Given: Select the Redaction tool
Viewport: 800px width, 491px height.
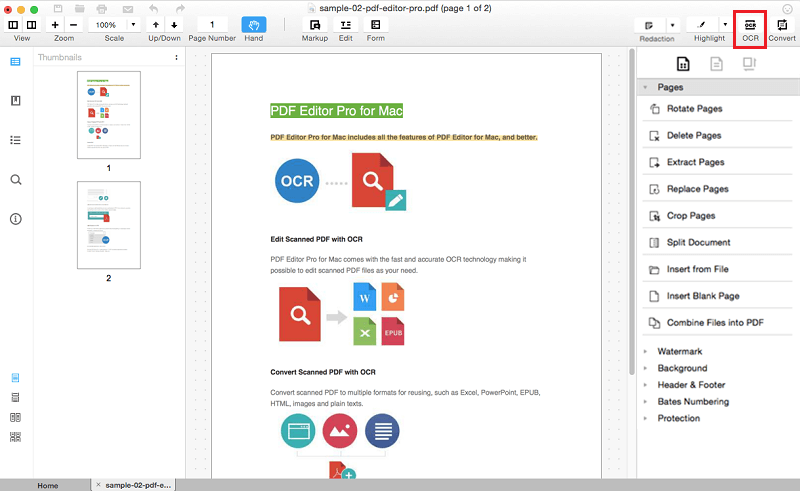Looking at the screenshot, I should coord(649,25).
